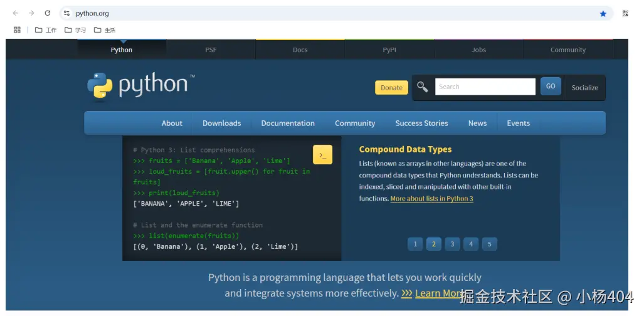The height and width of the screenshot is (316, 644).
Task: Switch to the PyPI top tab
Action: pyautogui.click(x=389, y=50)
